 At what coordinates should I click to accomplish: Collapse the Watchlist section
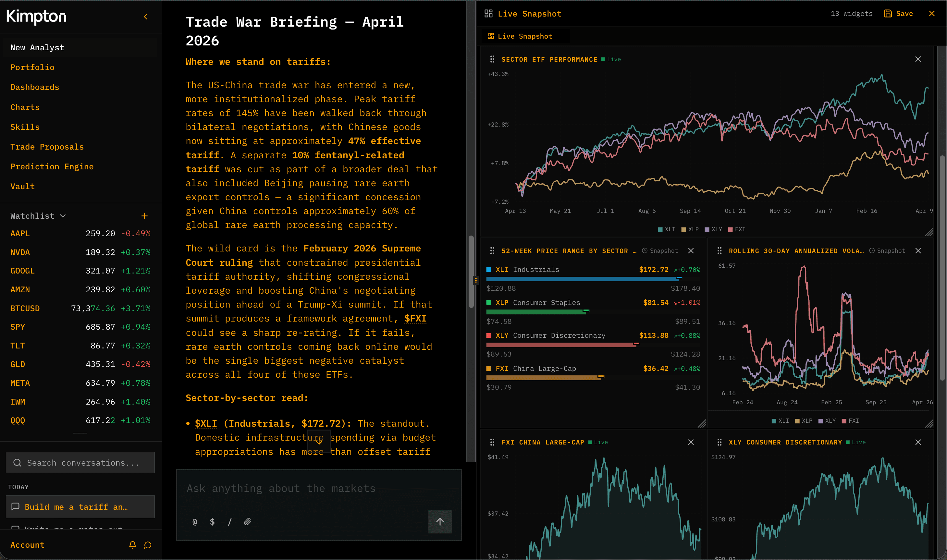[63, 216]
